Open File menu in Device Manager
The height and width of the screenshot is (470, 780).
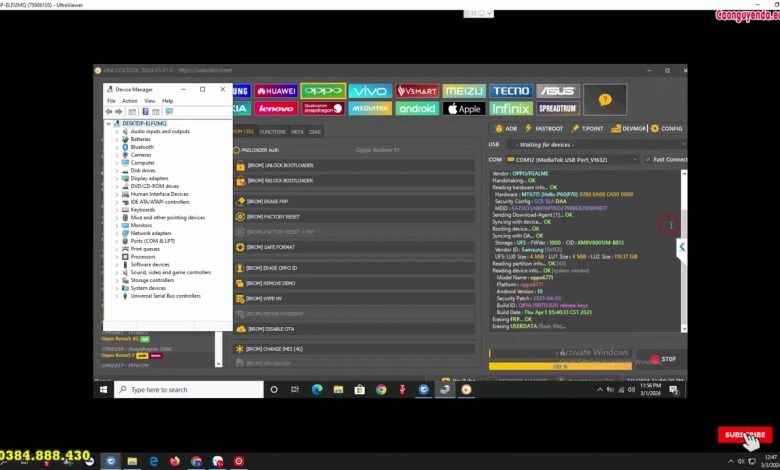click(x=111, y=100)
